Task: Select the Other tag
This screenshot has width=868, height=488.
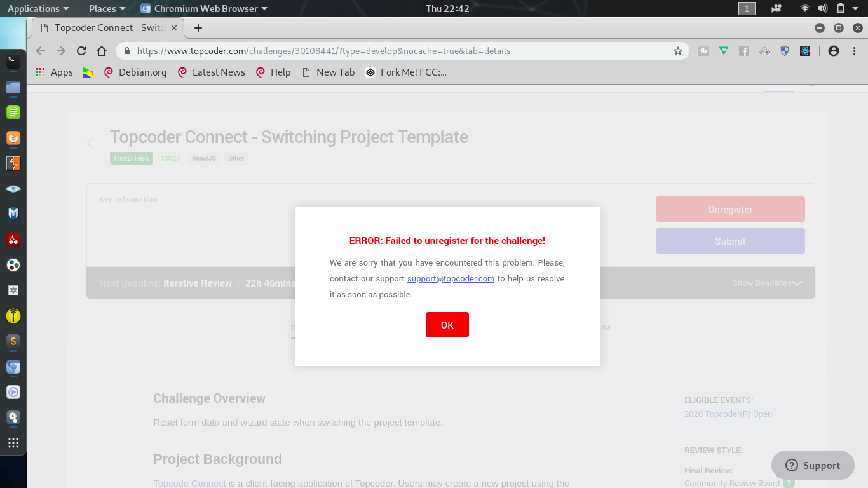Action: coord(236,158)
